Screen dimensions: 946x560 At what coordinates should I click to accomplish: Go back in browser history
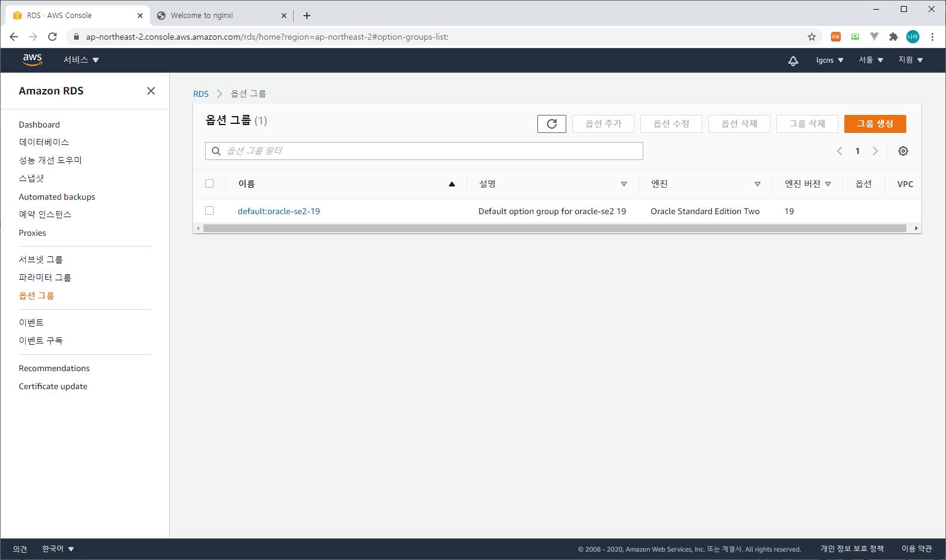click(14, 37)
